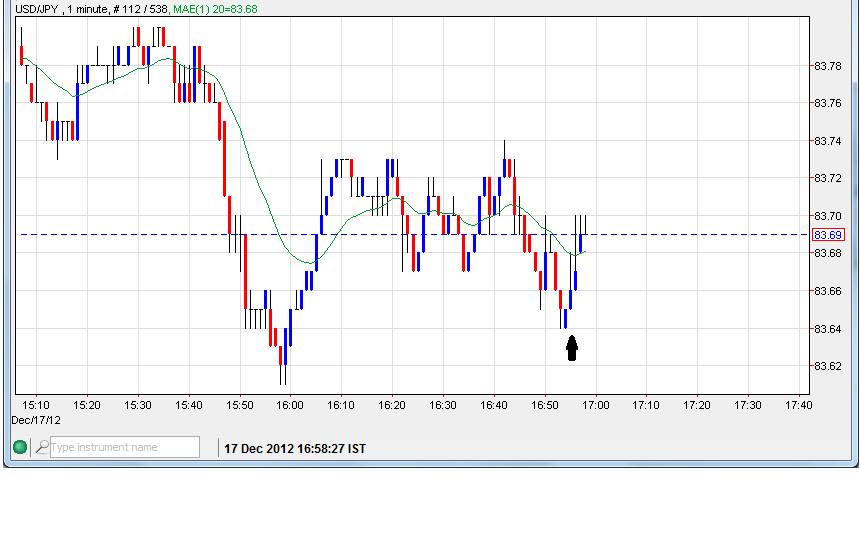Click the 16:40 time axis label
Image resolution: width=860 pixels, height=540 pixels.
point(494,405)
